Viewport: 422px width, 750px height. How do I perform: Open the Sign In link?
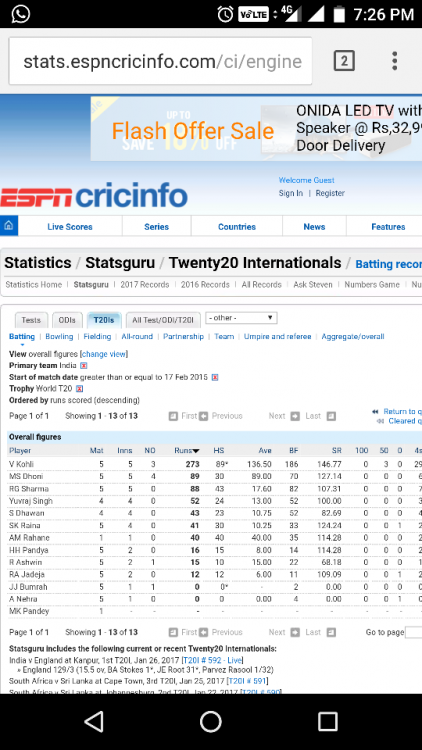(291, 193)
